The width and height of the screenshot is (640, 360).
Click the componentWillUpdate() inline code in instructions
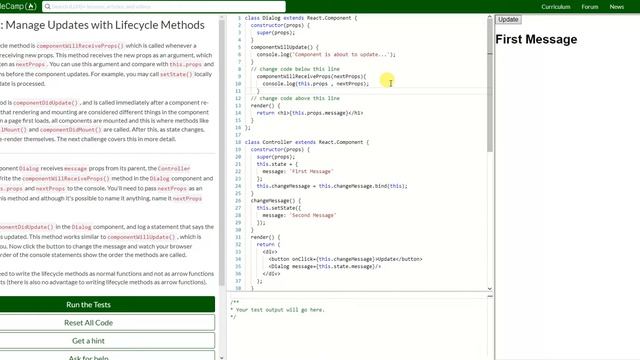click(141, 237)
